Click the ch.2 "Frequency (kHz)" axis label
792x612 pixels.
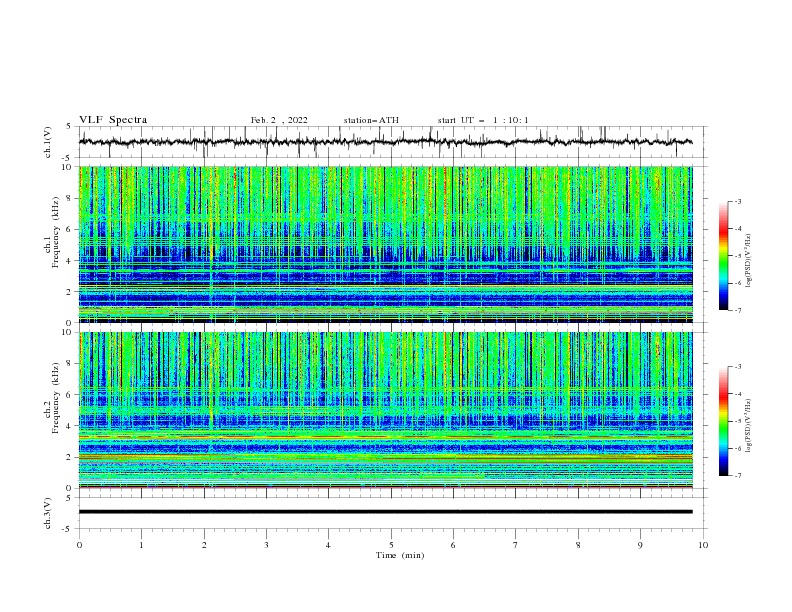click(x=55, y=397)
